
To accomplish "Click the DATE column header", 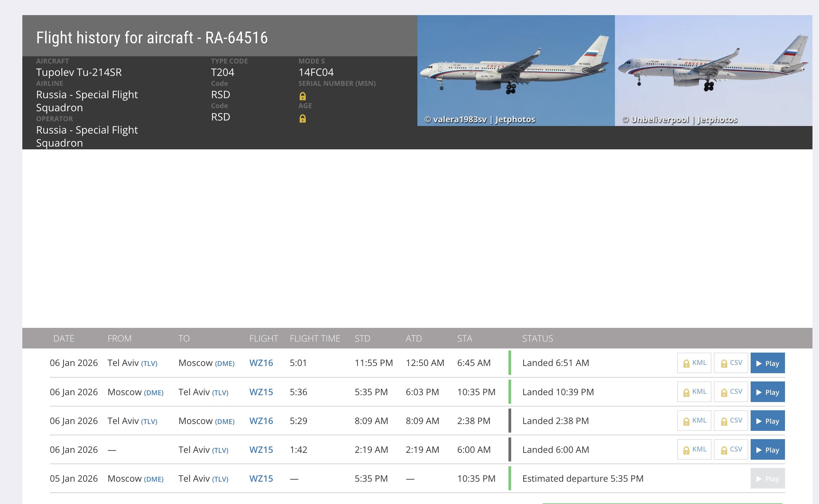I will click(x=64, y=339).
